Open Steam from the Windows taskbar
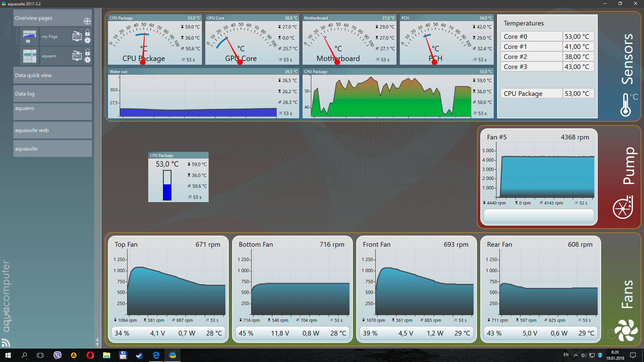This screenshot has width=644, height=362. [139, 355]
